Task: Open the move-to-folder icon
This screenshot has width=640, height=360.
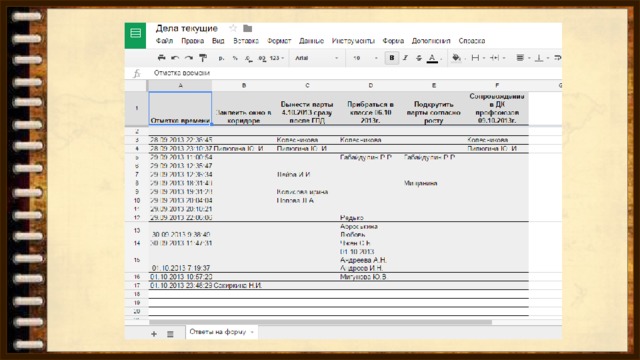Action: tap(247, 28)
